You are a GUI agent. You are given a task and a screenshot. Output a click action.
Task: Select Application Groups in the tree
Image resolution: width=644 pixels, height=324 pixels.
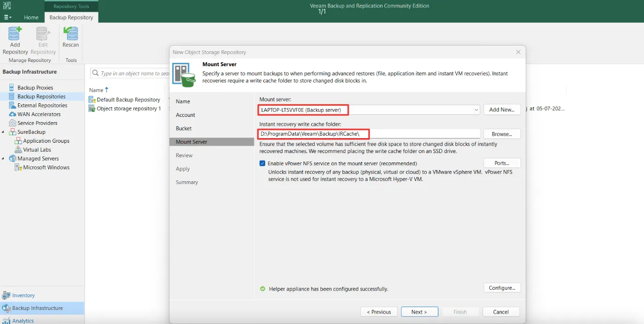click(x=46, y=141)
